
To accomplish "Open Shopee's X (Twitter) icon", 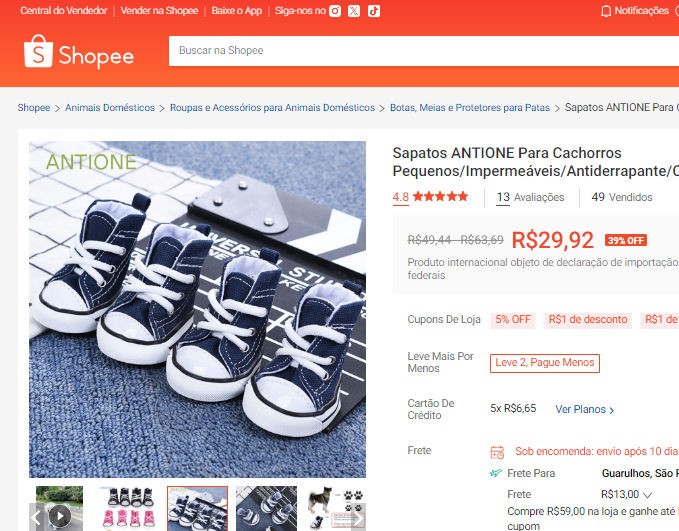I will [354, 11].
